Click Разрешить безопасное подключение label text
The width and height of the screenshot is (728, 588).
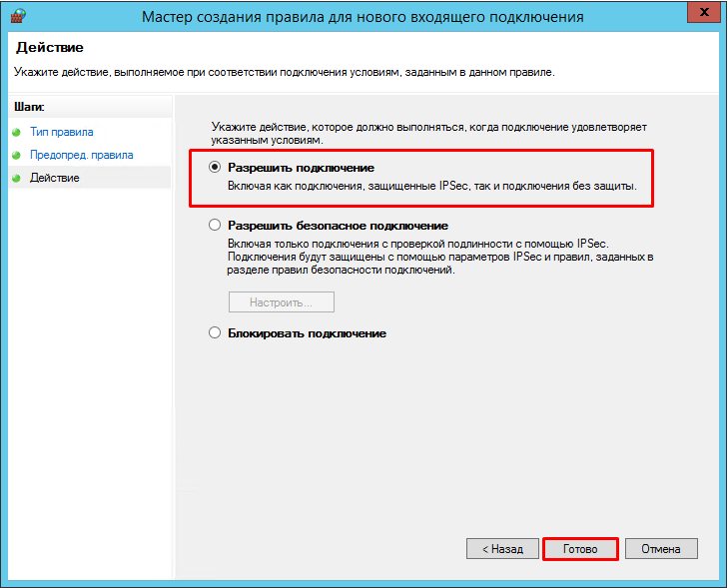tap(338, 226)
